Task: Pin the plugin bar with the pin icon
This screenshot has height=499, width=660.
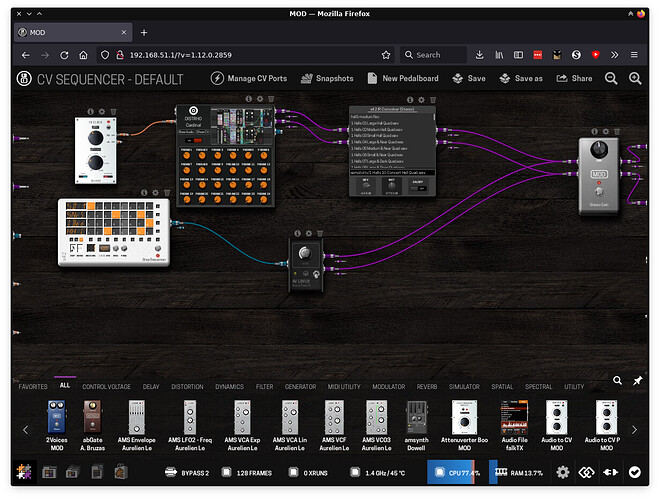Action: 638,380
